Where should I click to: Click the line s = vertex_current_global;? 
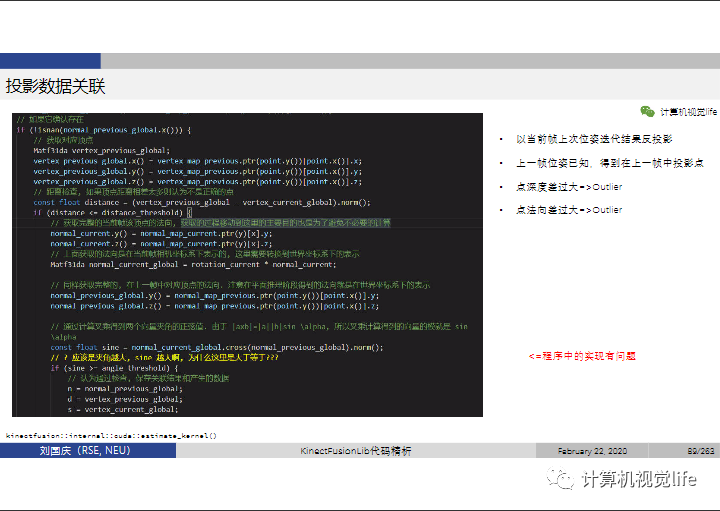[x=123, y=410]
